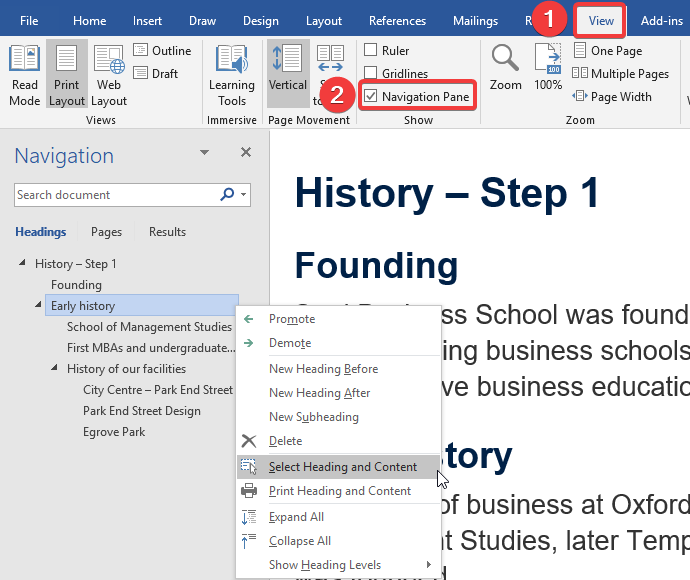Click the Delete X icon in context menu
The height and width of the screenshot is (580, 690).
tap(249, 441)
